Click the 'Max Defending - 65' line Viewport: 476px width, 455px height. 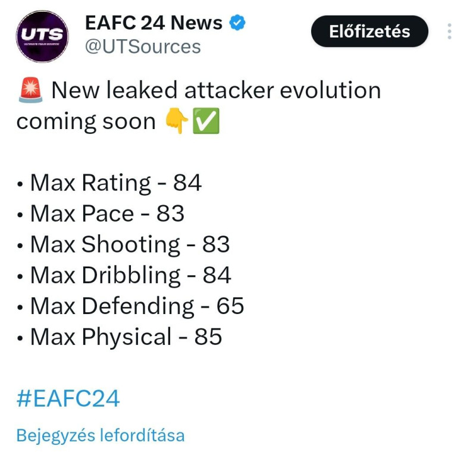pos(137,306)
